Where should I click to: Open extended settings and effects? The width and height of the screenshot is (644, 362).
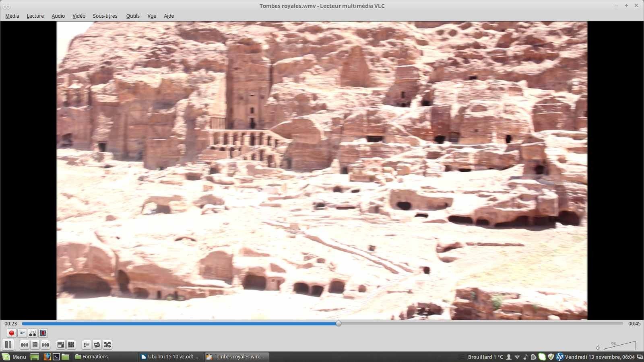point(71,345)
